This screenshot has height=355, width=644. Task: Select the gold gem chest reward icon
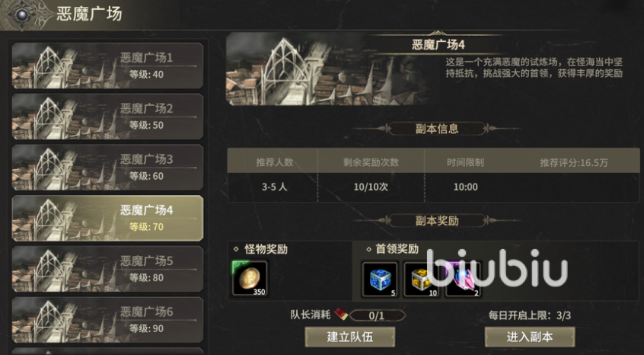422,280
